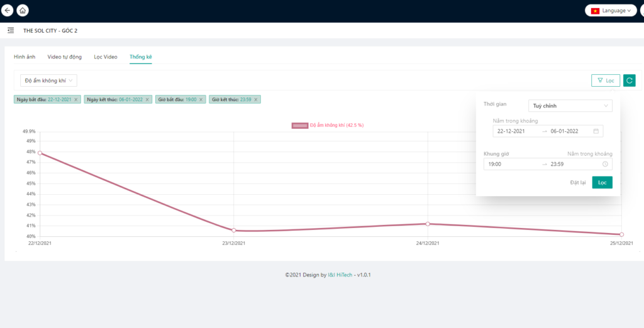Click end time field 23:59
Screen dimensions: 644x328
[557, 164]
